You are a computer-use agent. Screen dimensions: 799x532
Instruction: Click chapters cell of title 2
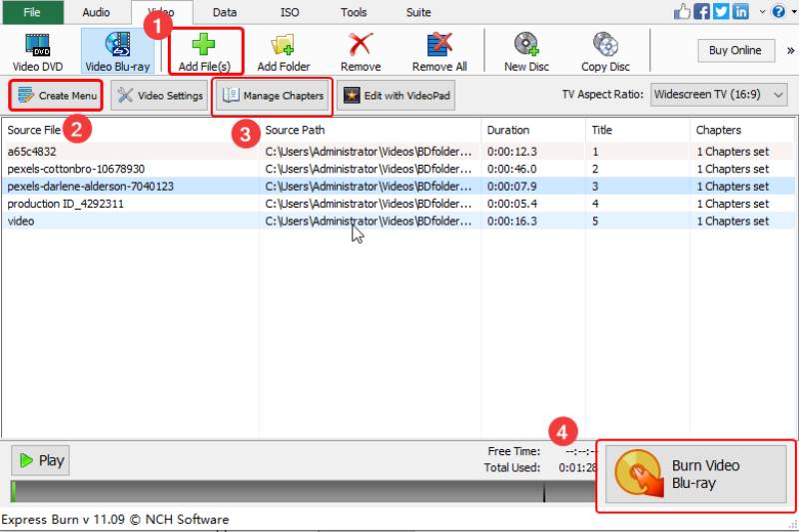point(733,169)
